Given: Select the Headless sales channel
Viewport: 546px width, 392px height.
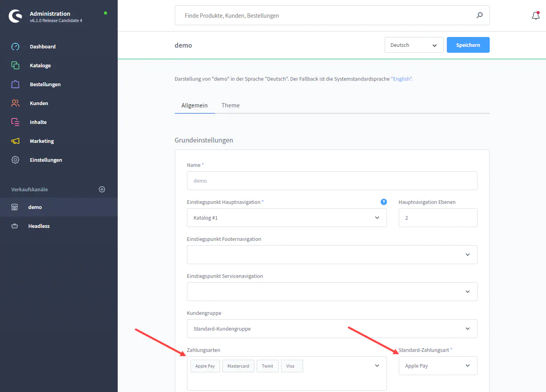Looking at the screenshot, I should click(x=39, y=226).
